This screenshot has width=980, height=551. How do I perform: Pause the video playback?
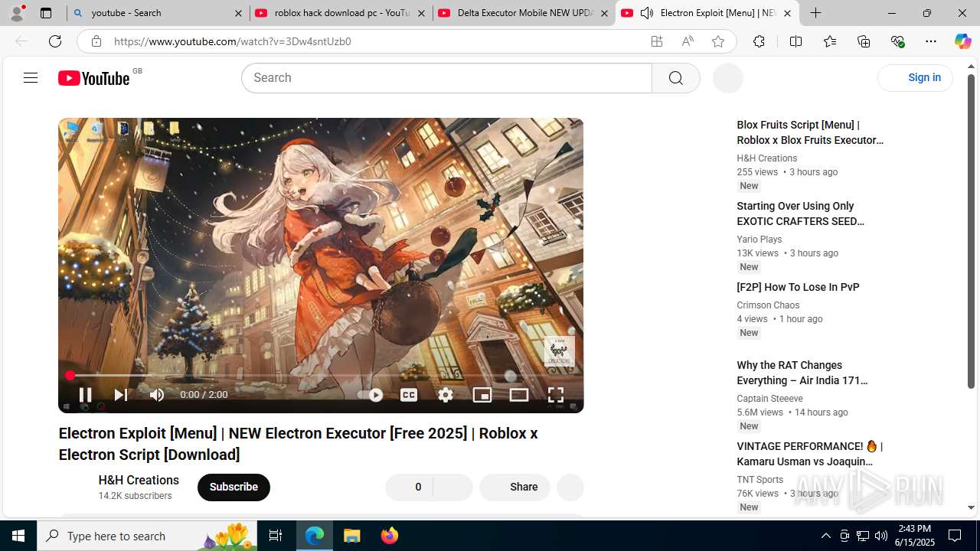pyautogui.click(x=85, y=395)
